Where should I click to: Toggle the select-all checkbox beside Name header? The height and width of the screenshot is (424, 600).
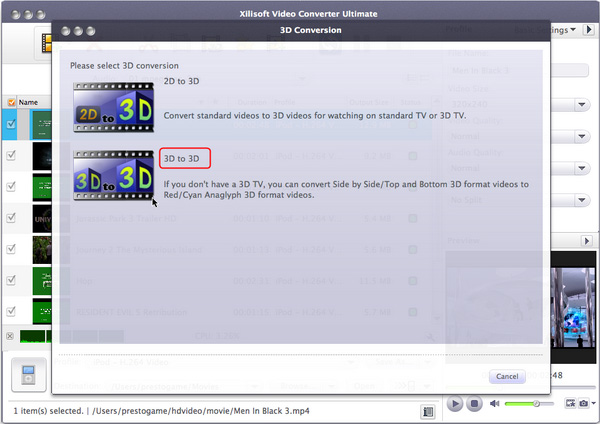click(11, 102)
